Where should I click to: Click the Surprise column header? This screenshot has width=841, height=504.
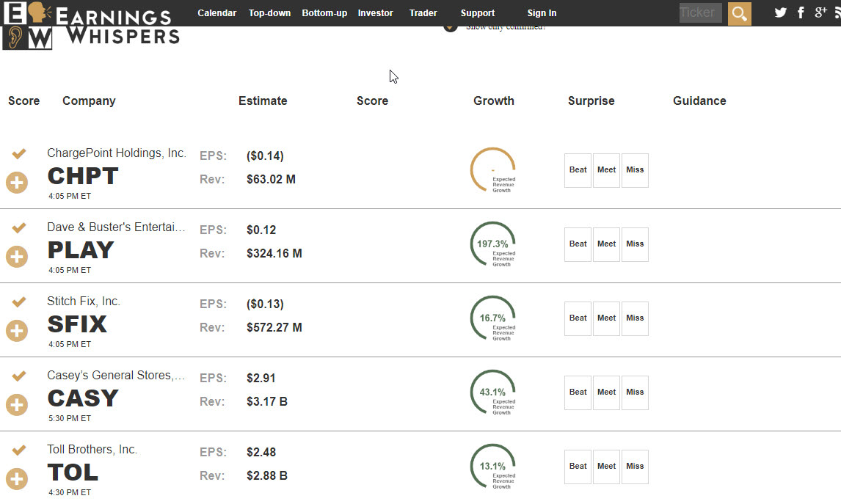click(591, 101)
